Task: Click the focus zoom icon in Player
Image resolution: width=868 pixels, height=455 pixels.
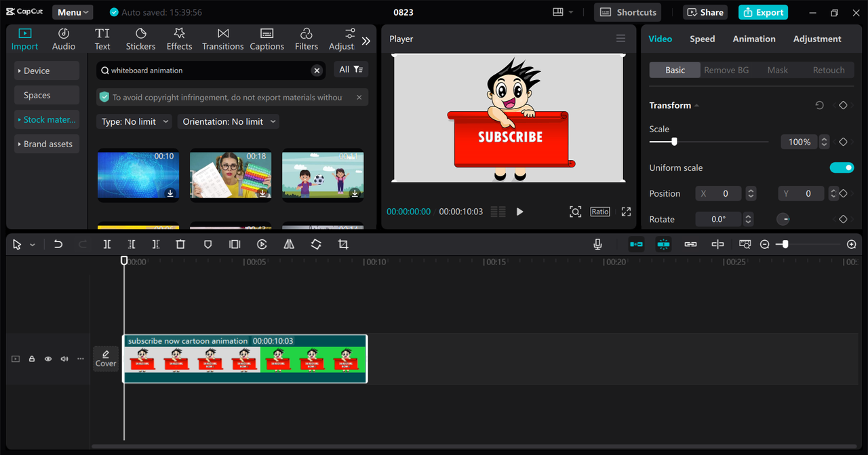Action: click(575, 212)
